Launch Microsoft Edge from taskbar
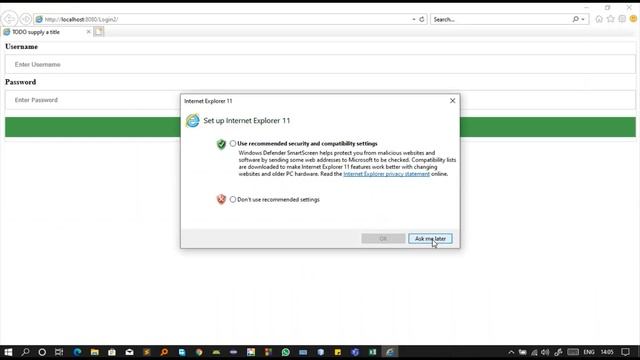 coord(77,352)
